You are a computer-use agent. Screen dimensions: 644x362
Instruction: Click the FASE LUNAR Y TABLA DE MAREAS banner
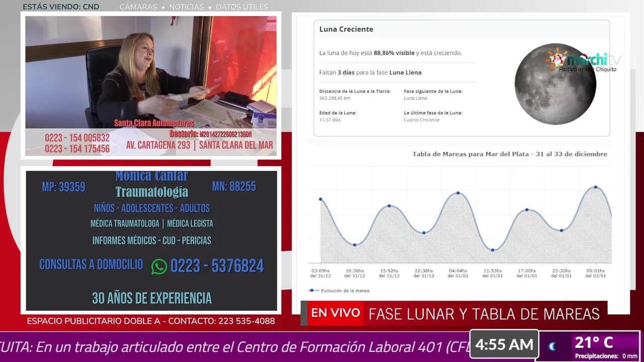(x=484, y=314)
